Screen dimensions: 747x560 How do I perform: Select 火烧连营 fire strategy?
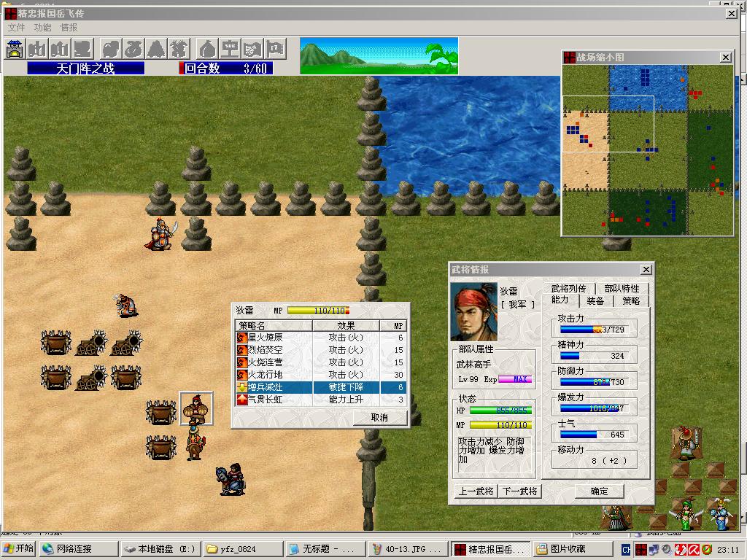[321, 362]
